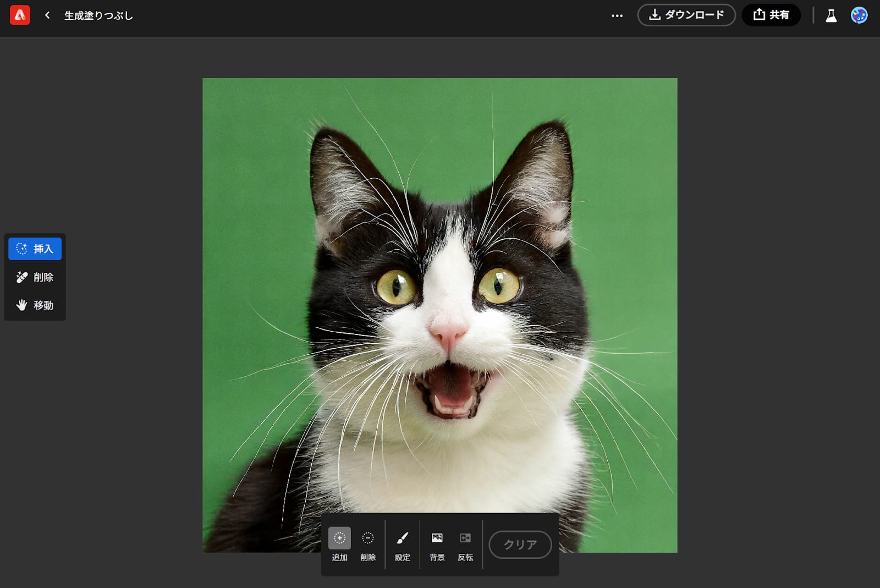Image resolution: width=880 pixels, height=588 pixels.
Task: Select the 背景 background option
Action: tap(437, 538)
